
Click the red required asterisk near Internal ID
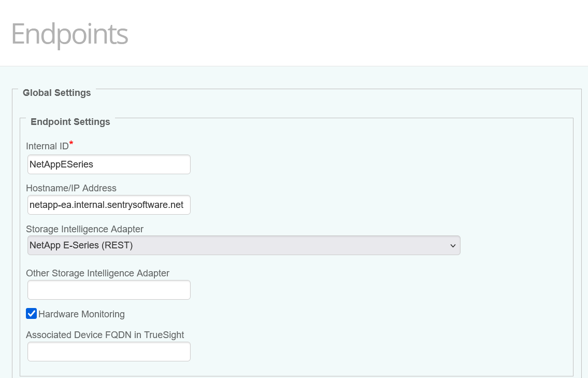click(x=70, y=144)
